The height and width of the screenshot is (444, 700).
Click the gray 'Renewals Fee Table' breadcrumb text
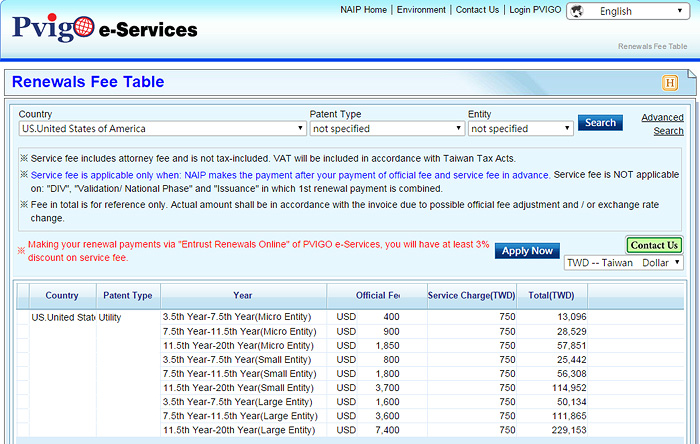pyautogui.click(x=652, y=46)
